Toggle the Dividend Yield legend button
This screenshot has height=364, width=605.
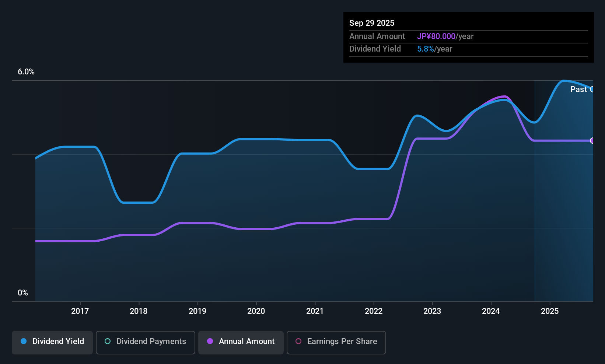[52, 342]
